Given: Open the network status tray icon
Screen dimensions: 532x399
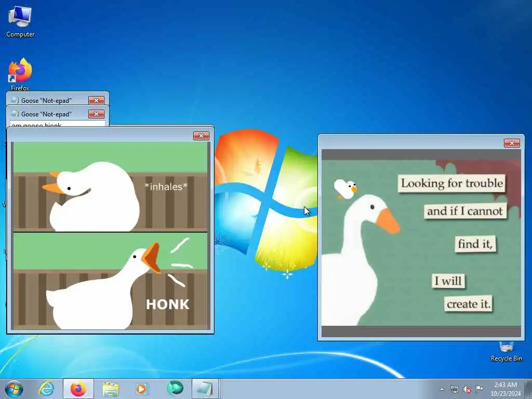Looking at the screenshot, I should [x=454, y=389].
